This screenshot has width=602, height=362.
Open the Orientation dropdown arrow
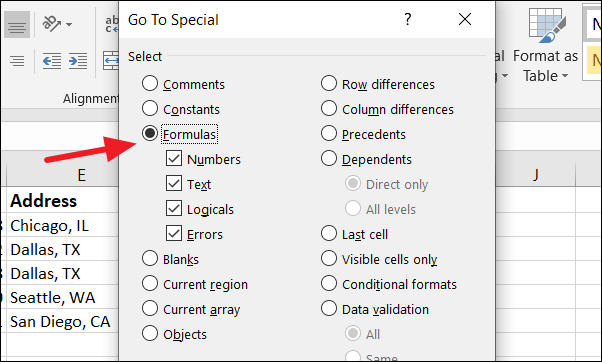tap(69, 25)
